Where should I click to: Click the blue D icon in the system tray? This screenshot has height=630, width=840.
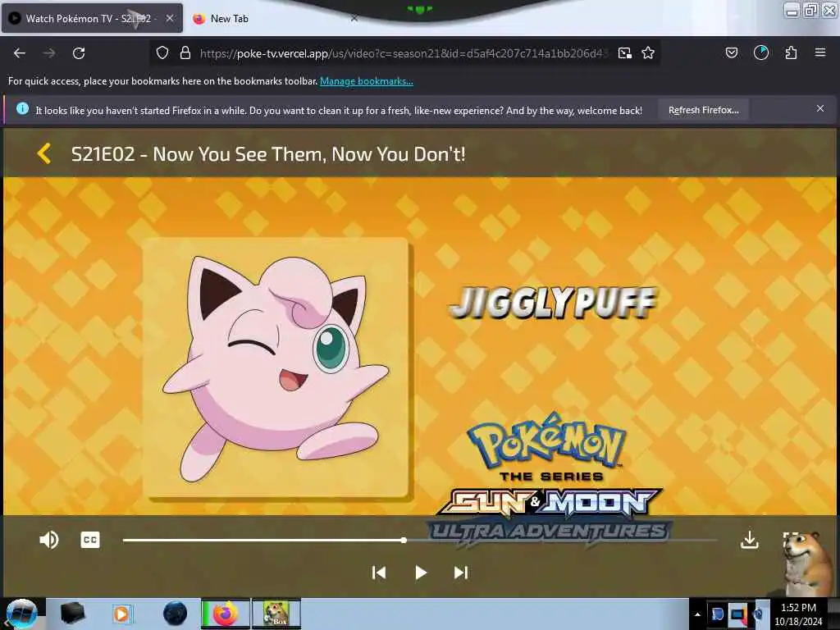click(717, 614)
